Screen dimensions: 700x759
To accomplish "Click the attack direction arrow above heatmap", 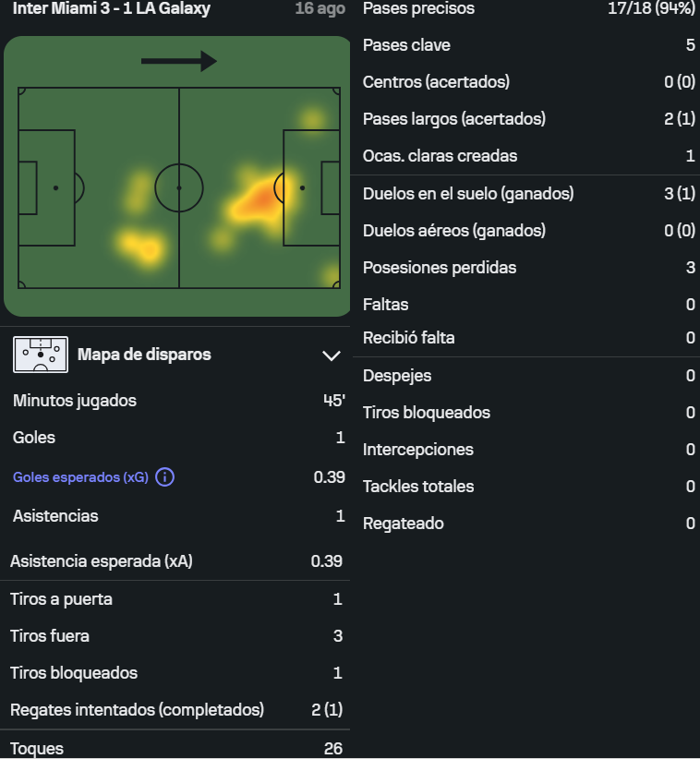I will [178, 61].
